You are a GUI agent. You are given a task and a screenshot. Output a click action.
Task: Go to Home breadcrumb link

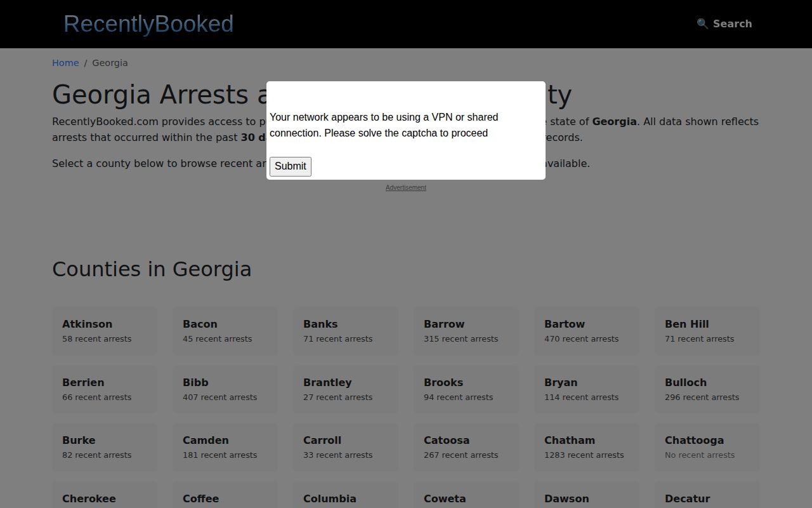pos(65,63)
